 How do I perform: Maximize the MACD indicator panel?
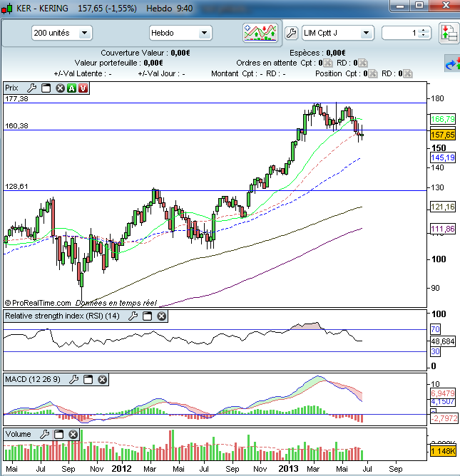[x=88, y=380]
